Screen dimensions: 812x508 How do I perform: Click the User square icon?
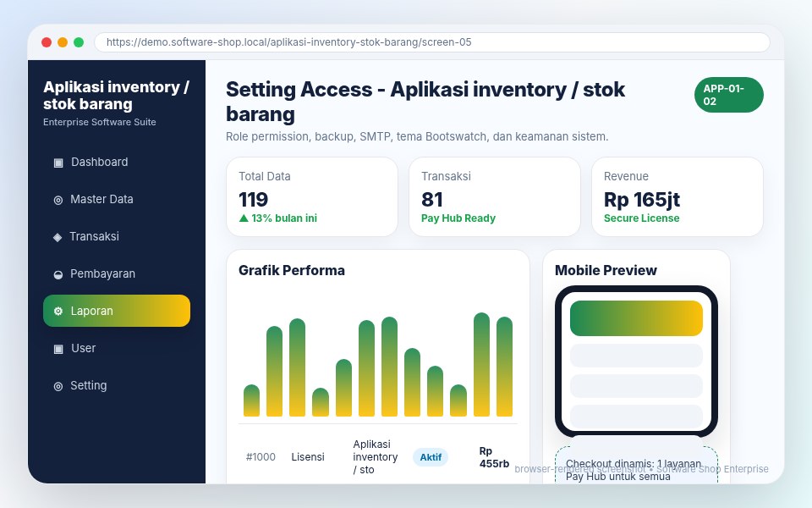pyautogui.click(x=58, y=349)
